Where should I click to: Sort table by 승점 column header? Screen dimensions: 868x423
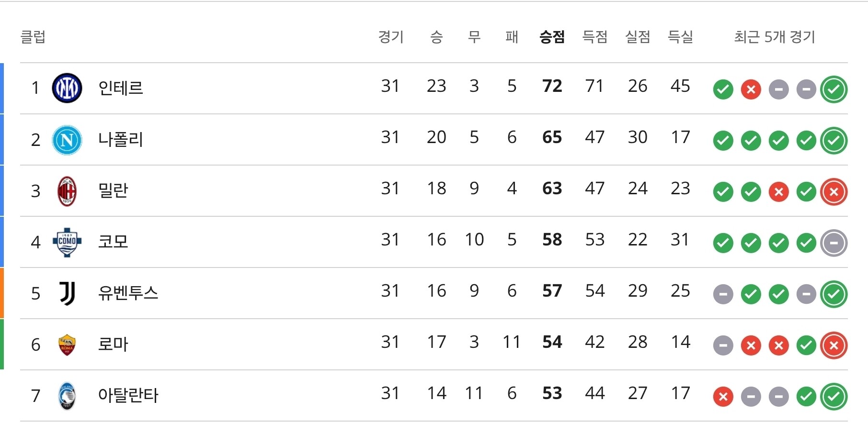point(552,37)
